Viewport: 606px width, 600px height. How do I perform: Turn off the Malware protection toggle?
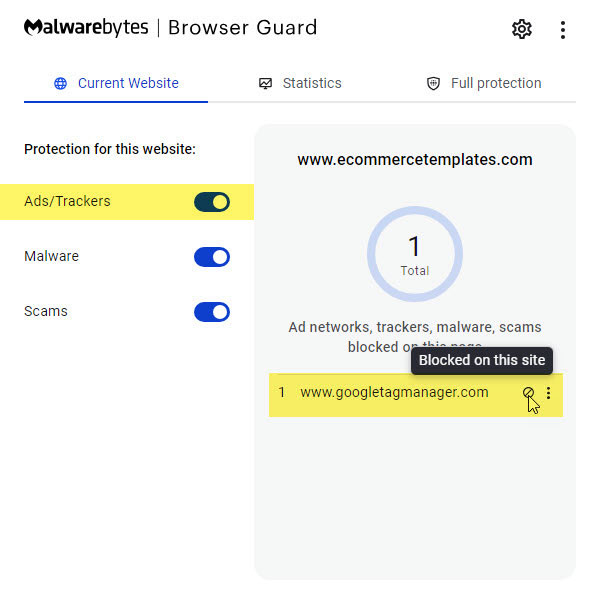pos(212,257)
